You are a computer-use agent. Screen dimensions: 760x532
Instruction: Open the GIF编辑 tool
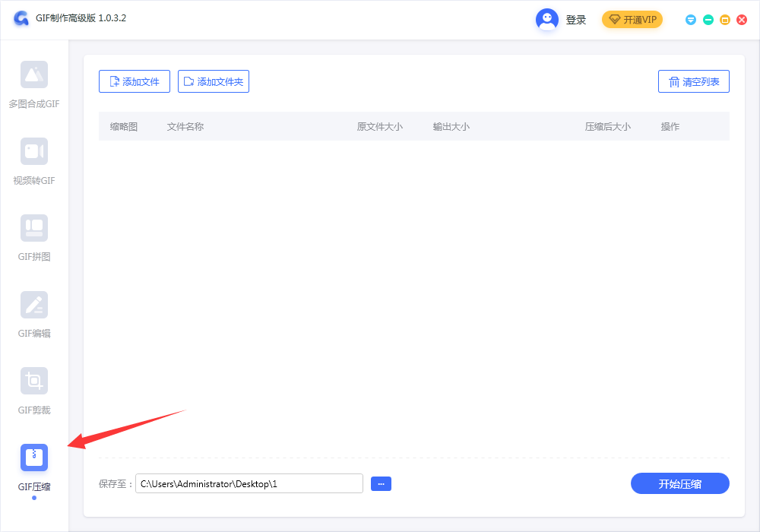[x=34, y=305]
